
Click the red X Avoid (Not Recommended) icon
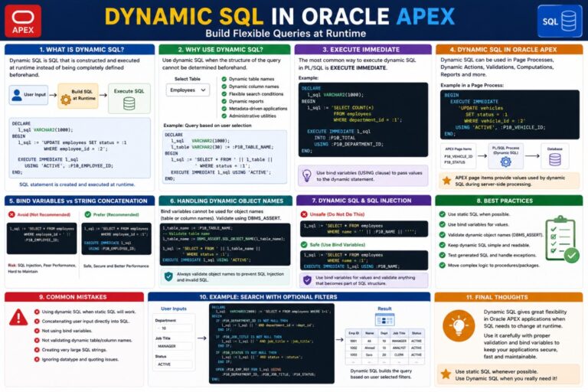[x=11, y=214]
